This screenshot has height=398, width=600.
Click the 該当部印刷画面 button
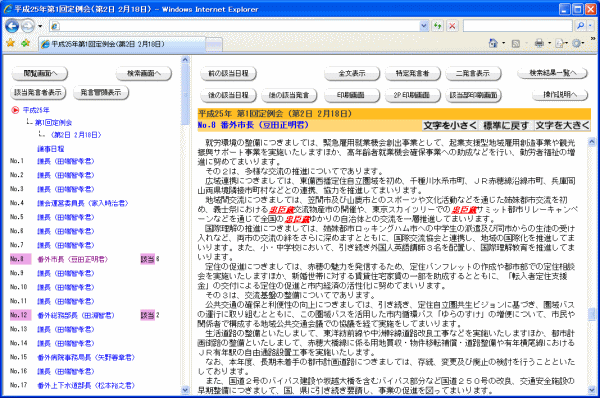click(473, 95)
